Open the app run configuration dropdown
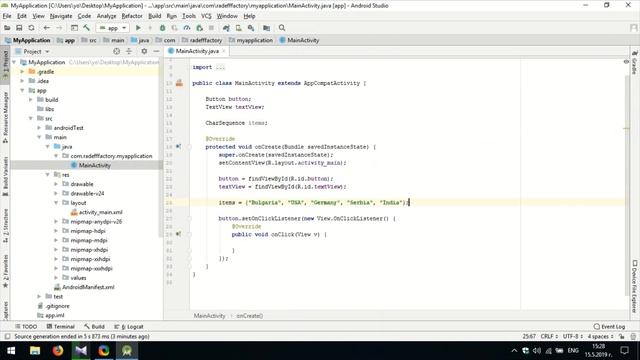640x360 pixels. [113, 28]
